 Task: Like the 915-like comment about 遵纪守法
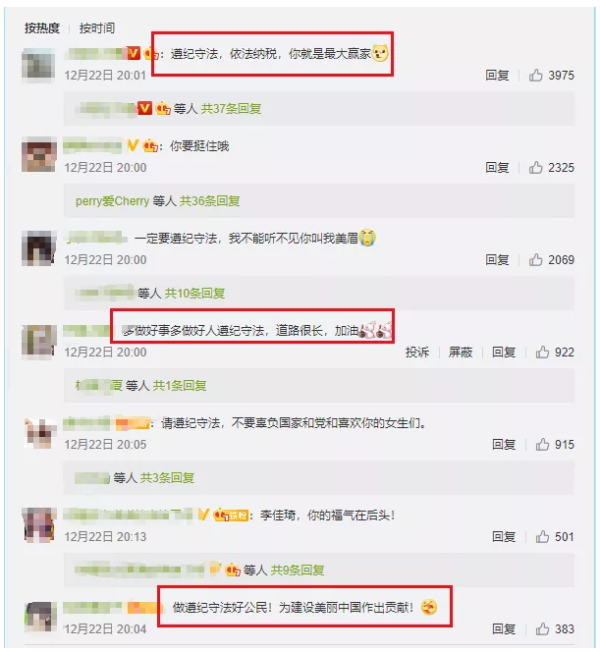(542, 445)
